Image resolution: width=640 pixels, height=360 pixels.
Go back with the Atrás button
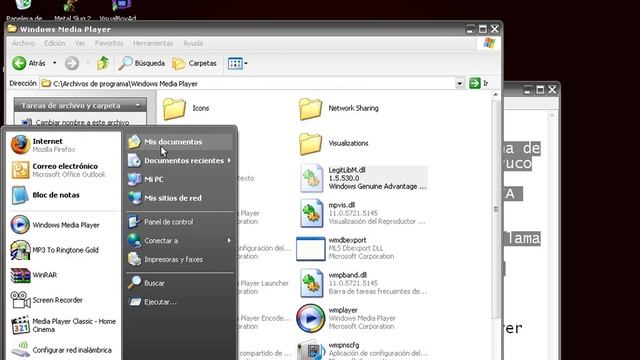[29, 63]
